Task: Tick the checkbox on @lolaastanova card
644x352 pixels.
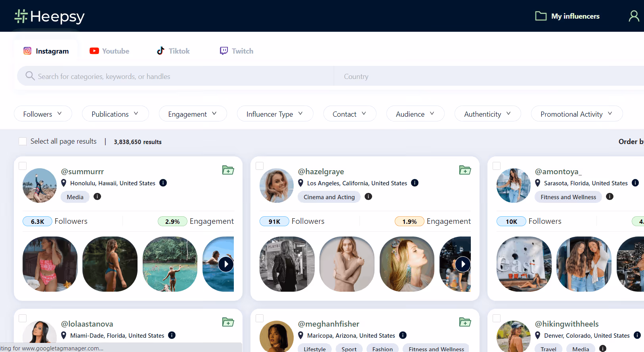Action: point(23,318)
